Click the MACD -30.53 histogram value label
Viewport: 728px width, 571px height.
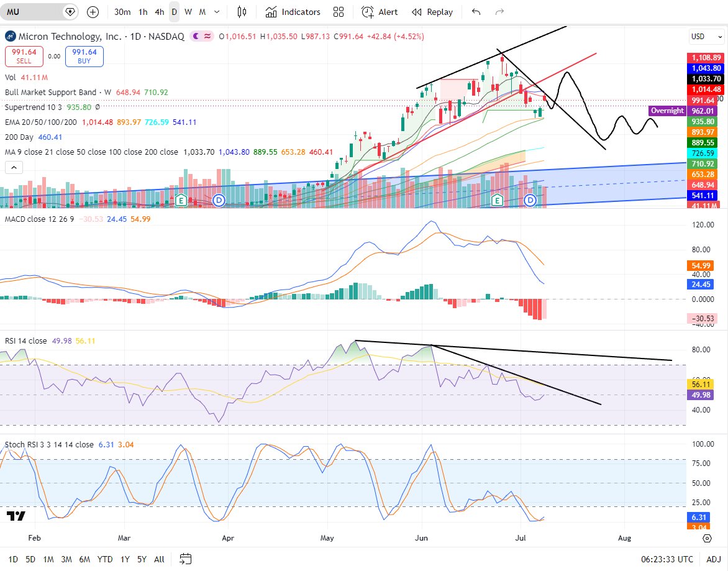coord(702,319)
